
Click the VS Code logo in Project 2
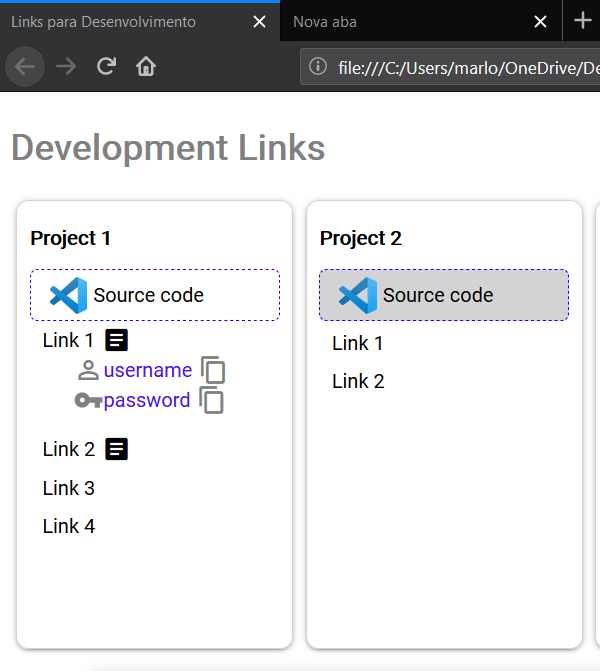358,295
